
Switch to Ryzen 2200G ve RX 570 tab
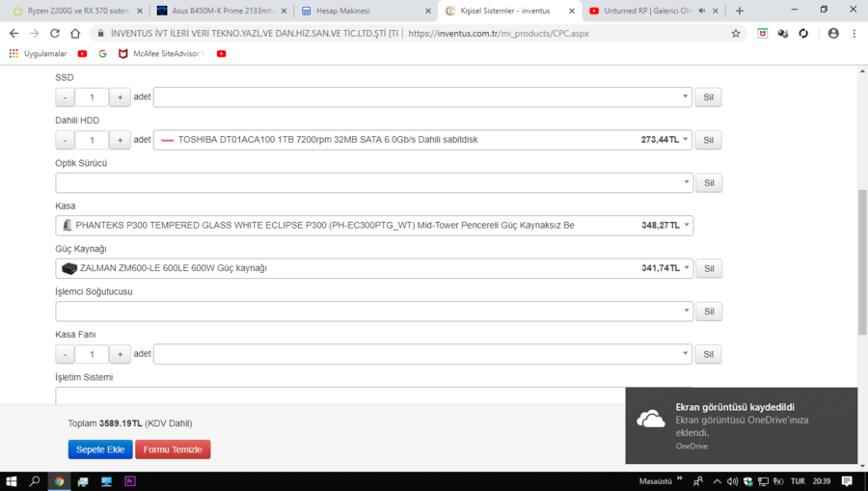click(x=77, y=11)
